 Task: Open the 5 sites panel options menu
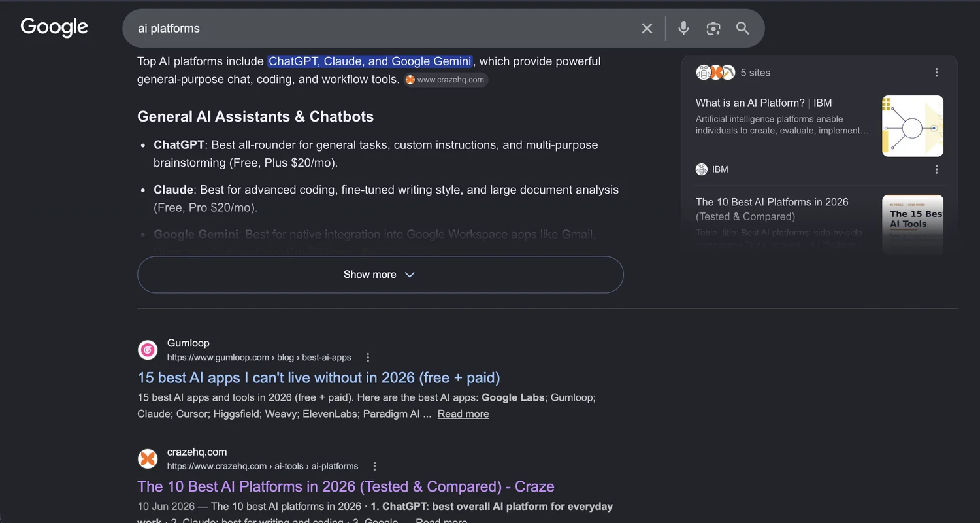pyautogui.click(x=937, y=73)
